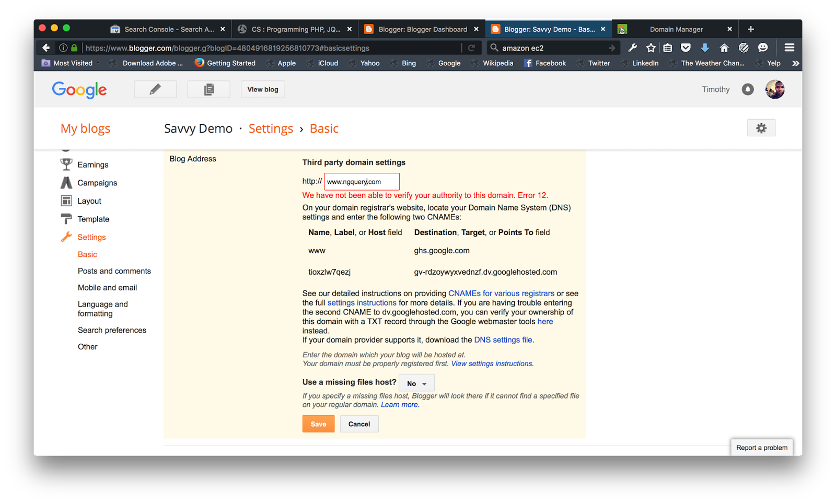This screenshot has width=836, height=504.
Task: Click the Google logo
Action: click(79, 90)
